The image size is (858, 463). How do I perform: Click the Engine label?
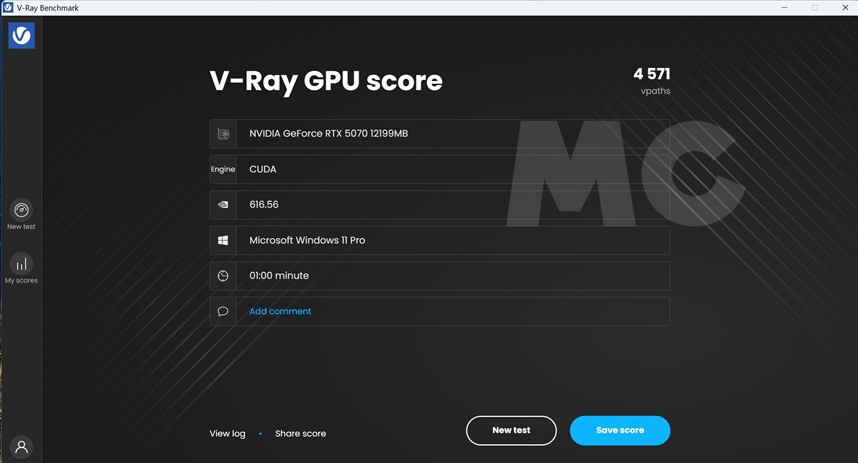point(223,169)
